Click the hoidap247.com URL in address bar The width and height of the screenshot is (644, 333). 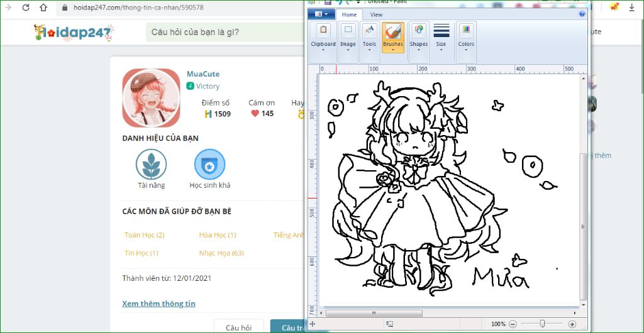point(138,8)
